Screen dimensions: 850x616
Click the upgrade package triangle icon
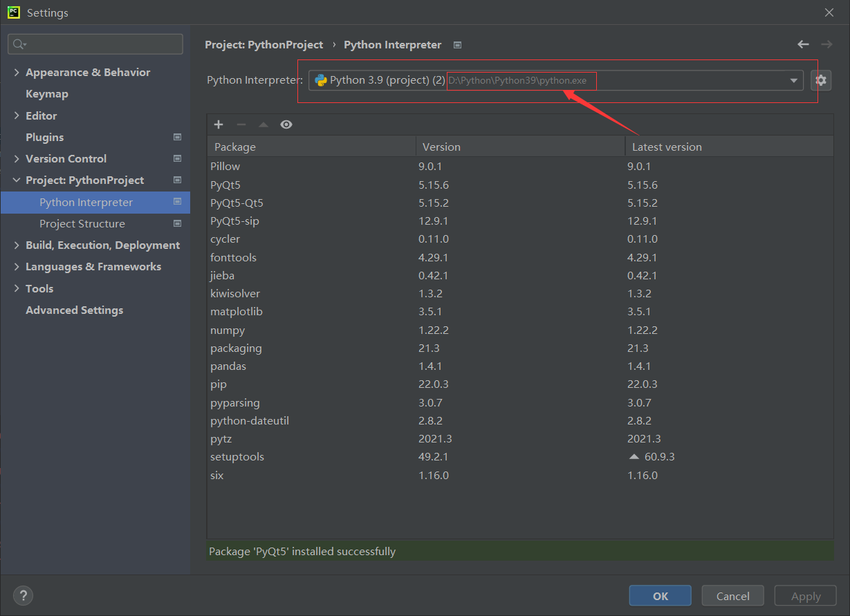click(x=264, y=124)
